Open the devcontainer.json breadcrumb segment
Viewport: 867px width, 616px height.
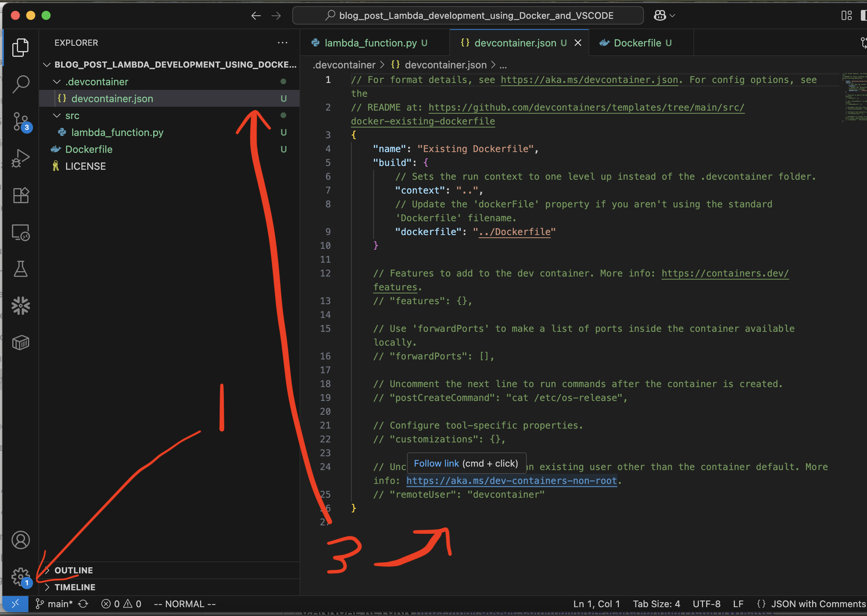[x=438, y=65]
